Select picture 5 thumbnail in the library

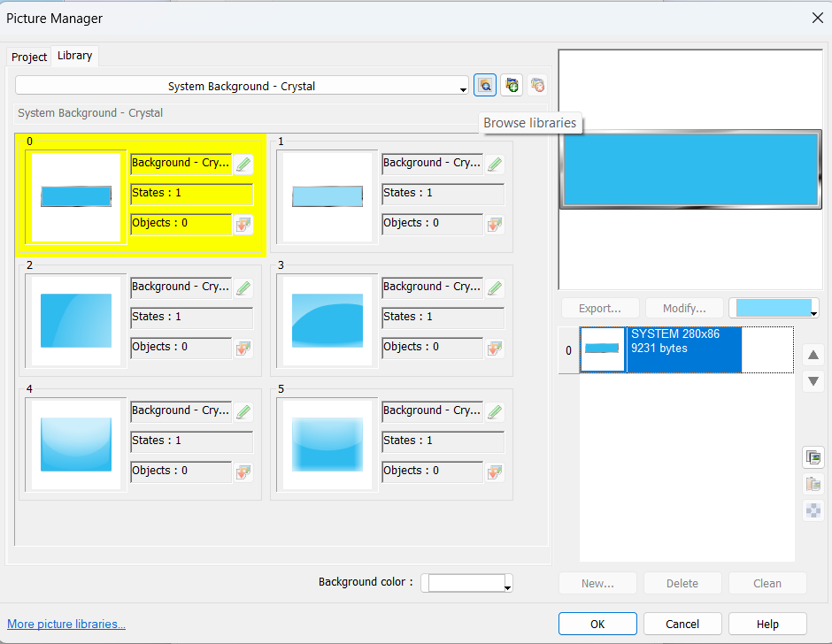click(327, 445)
